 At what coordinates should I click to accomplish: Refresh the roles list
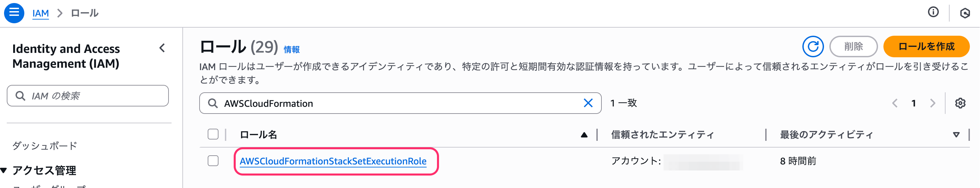813,47
